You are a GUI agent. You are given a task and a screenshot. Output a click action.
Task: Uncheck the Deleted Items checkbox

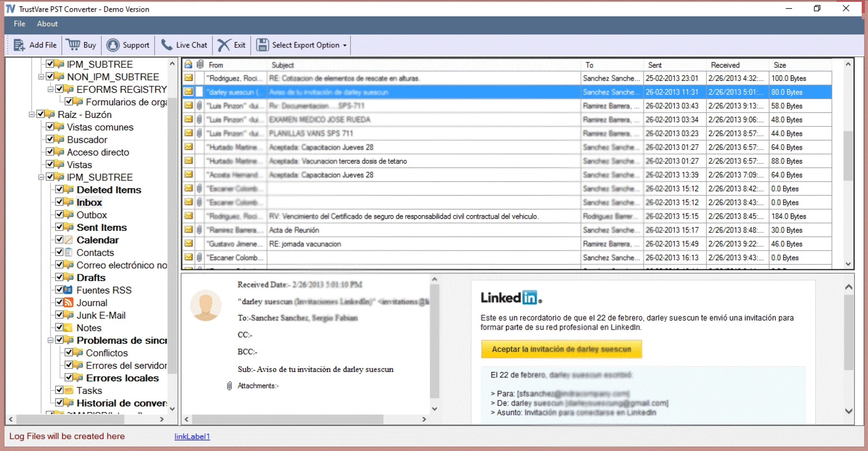(x=60, y=190)
